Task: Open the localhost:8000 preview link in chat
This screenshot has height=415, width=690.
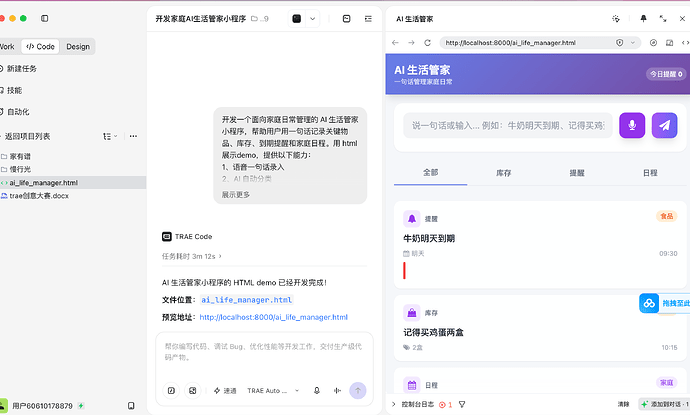Action: (273, 317)
